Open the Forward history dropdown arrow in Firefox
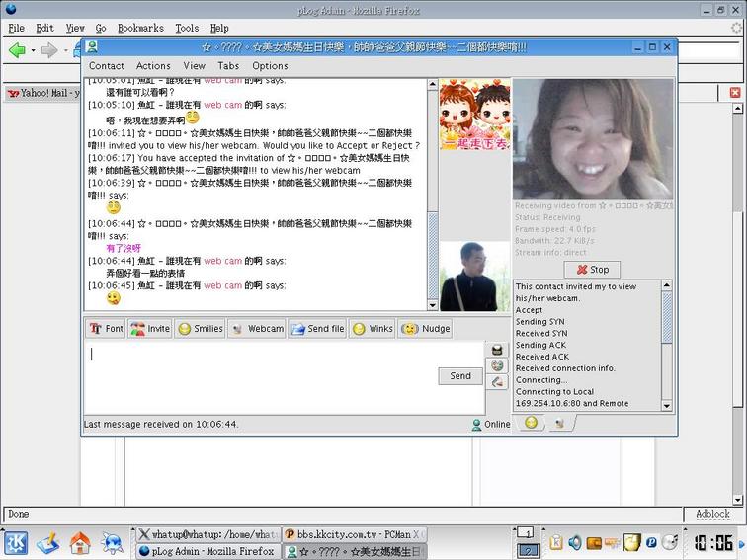Viewport: 747px width, 560px height. (x=65, y=50)
